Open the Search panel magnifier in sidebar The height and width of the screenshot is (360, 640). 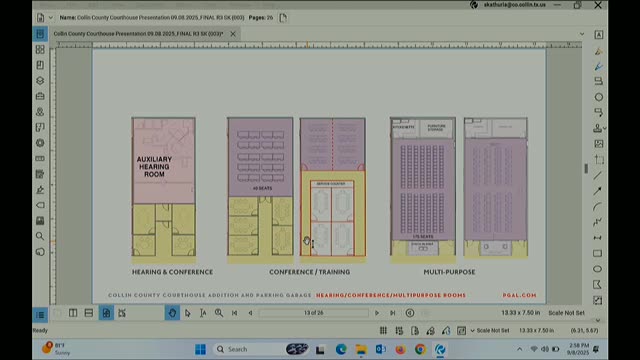coord(40,236)
